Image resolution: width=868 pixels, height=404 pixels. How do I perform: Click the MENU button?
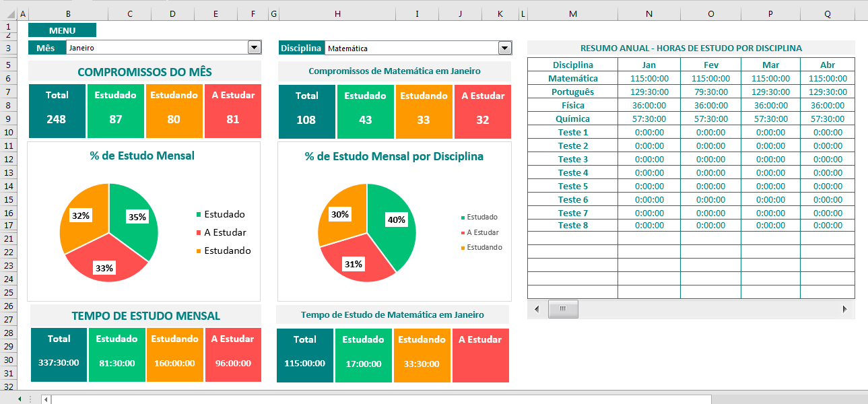[x=61, y=30]
